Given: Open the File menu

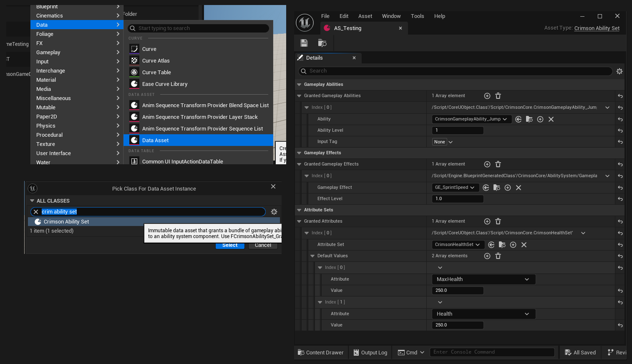Looking at the screenshot, I should tap(325, 16).
